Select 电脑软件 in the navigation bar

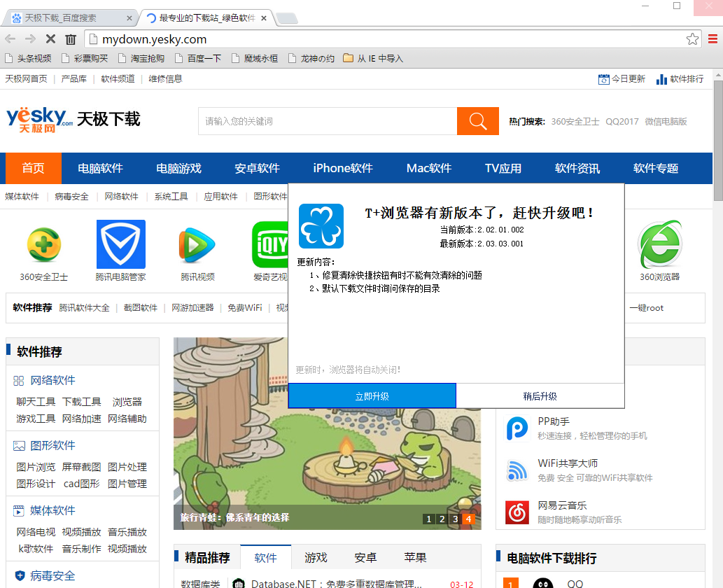pyautogui.click(x=100, y=168)
